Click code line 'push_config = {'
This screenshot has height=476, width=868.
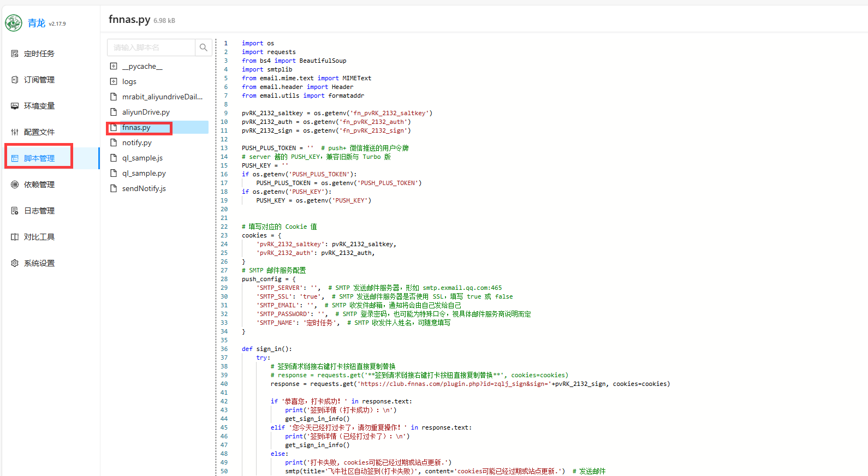[x=269, y=279]
